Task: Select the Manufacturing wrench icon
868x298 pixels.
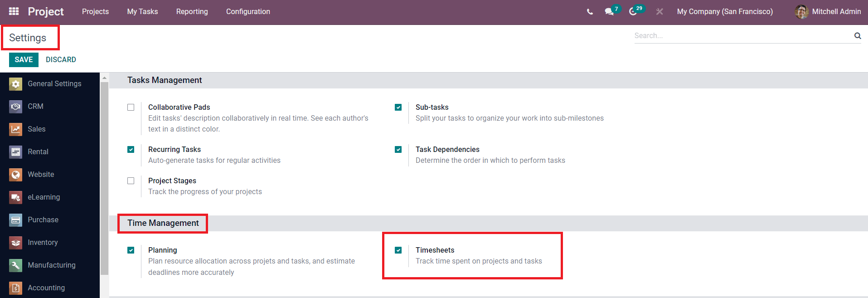Action: point(16,265)
